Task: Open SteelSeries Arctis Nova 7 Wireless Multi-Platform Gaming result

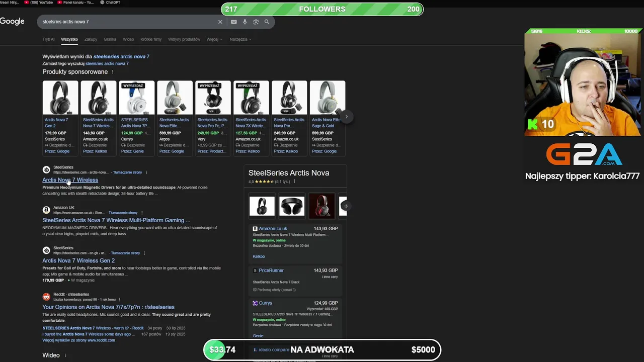Action: (116, 220)
